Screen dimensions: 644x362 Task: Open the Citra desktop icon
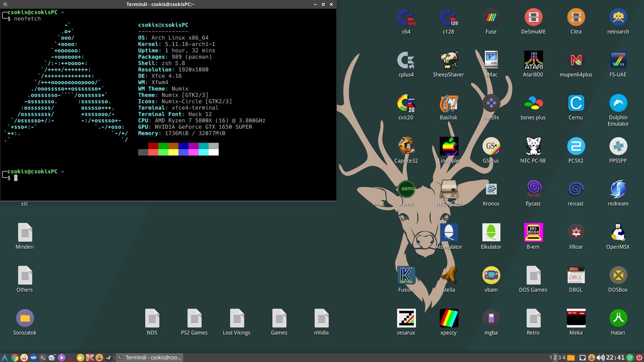tap(576, 17)
